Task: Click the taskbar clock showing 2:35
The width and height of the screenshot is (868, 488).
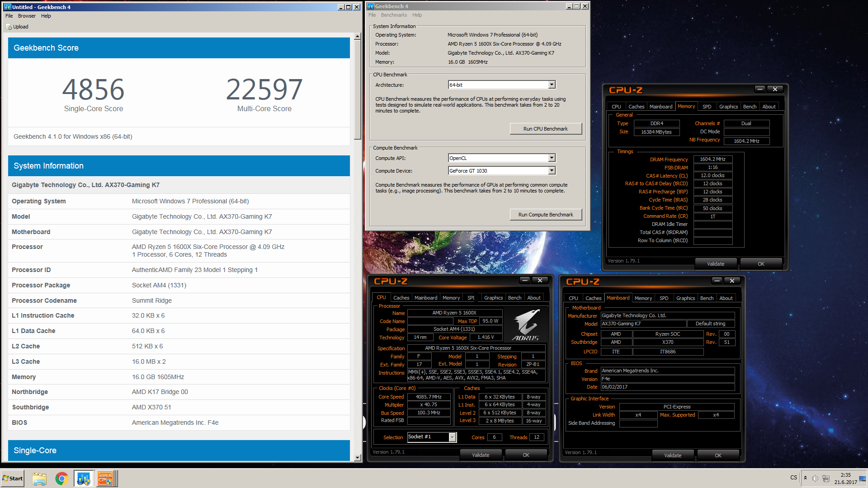Action: [x=845, y=475]
